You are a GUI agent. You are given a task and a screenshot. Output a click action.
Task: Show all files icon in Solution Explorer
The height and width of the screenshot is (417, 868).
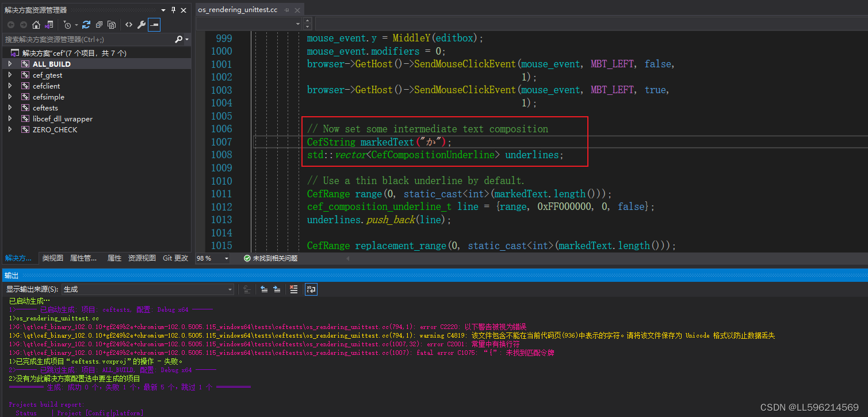[x=112, y=25]
